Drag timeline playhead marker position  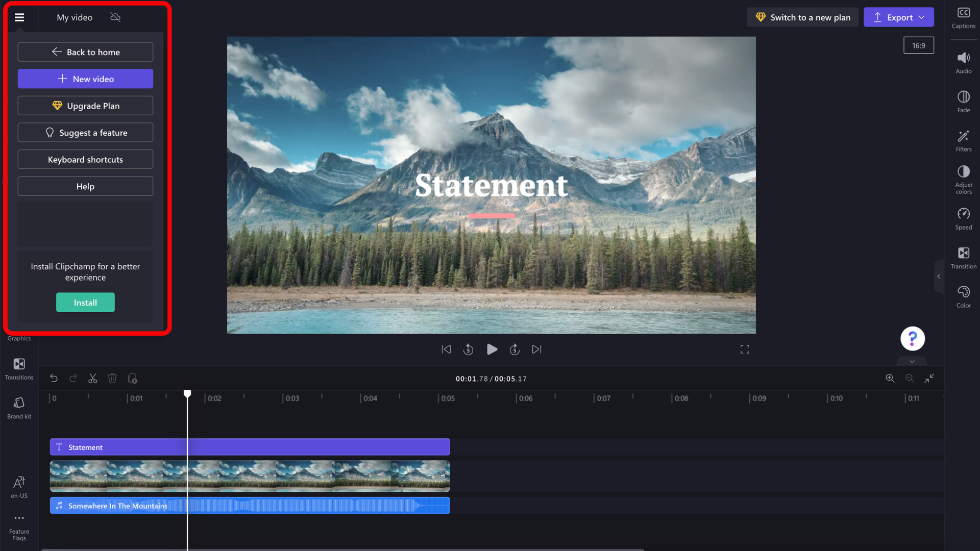tap(187, 393)
